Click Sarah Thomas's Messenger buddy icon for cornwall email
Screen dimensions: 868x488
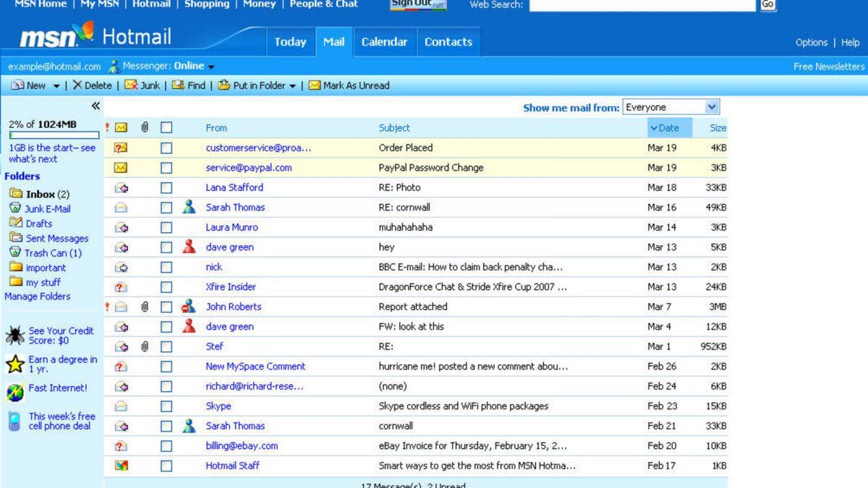click(189, 426)
